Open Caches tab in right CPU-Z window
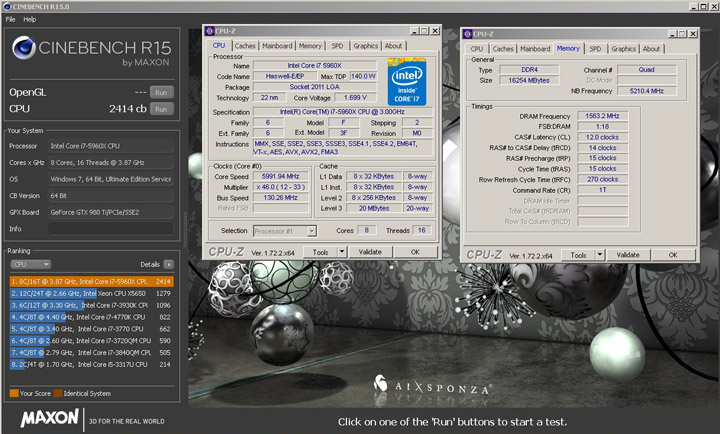The image size is (720, 434). tap(503, 49)
